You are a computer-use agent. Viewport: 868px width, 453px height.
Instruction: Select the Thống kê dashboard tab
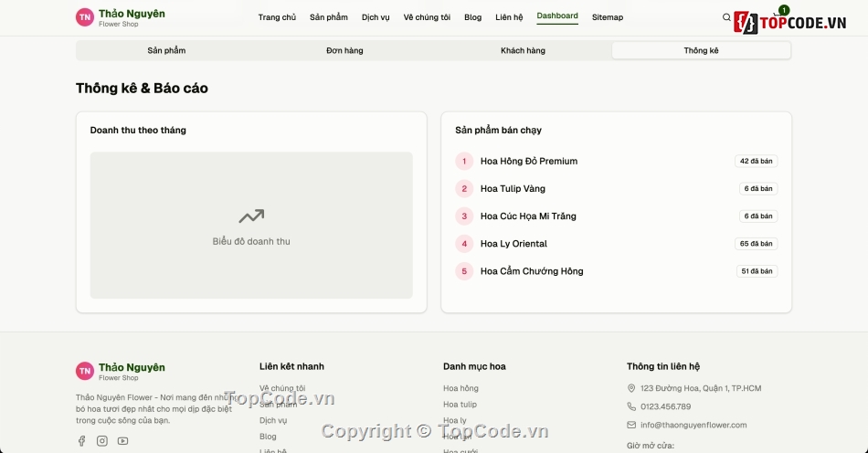point(701,50)
